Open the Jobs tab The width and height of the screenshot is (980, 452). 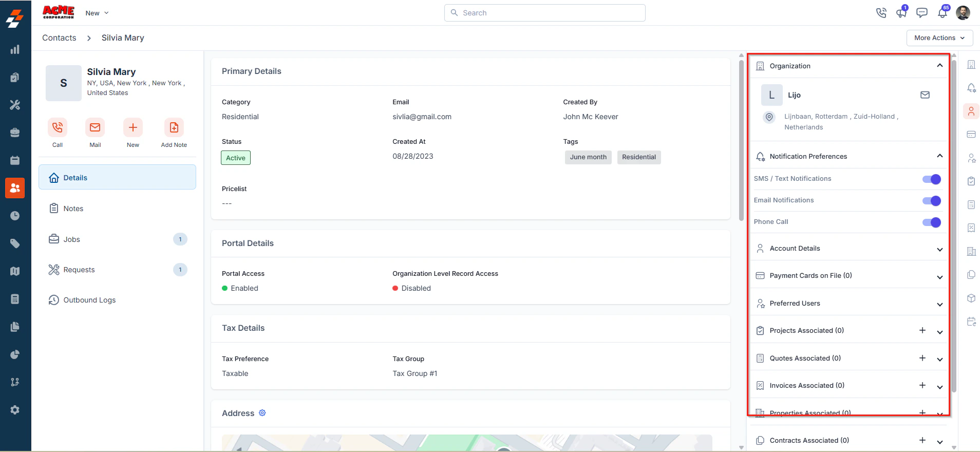117,239
